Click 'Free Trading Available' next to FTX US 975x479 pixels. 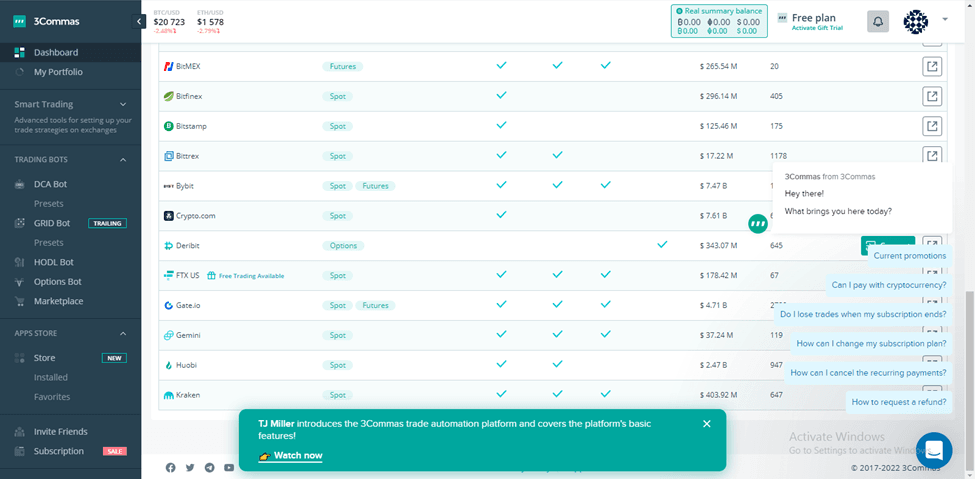click(x=251, y=276)
